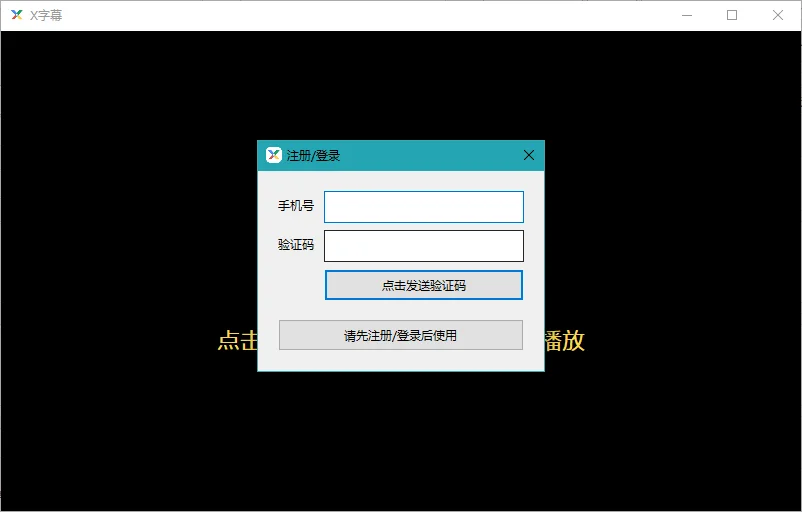Click the X字幕 window title text
Image resolution: width=802 pixels, height=512 pixels.
tap(46, 15)
